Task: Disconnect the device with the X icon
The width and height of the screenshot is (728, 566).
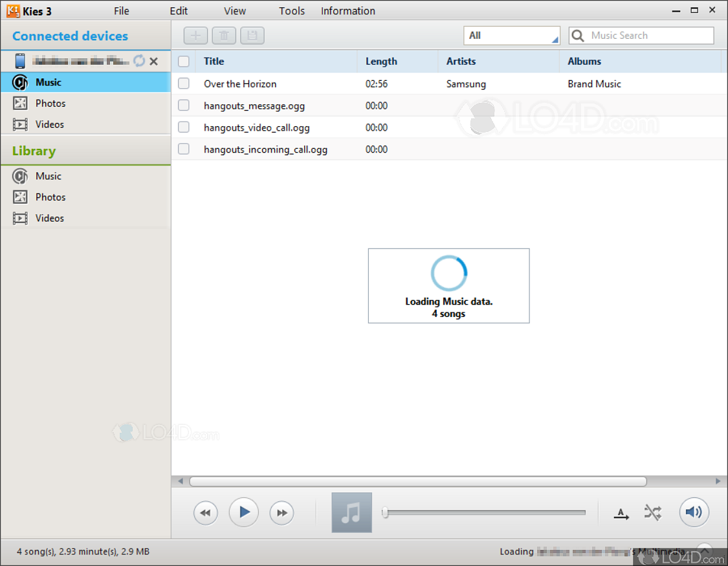Action: 153,61
